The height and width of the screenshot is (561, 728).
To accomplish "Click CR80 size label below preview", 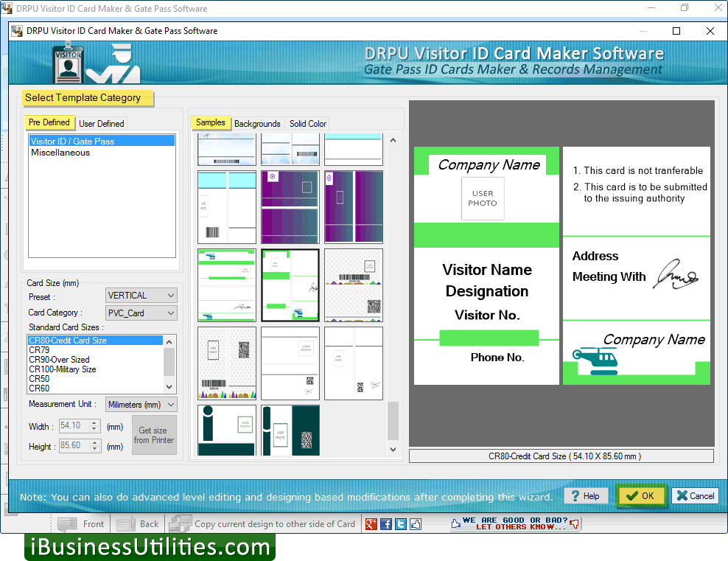I will click(561, 456).
